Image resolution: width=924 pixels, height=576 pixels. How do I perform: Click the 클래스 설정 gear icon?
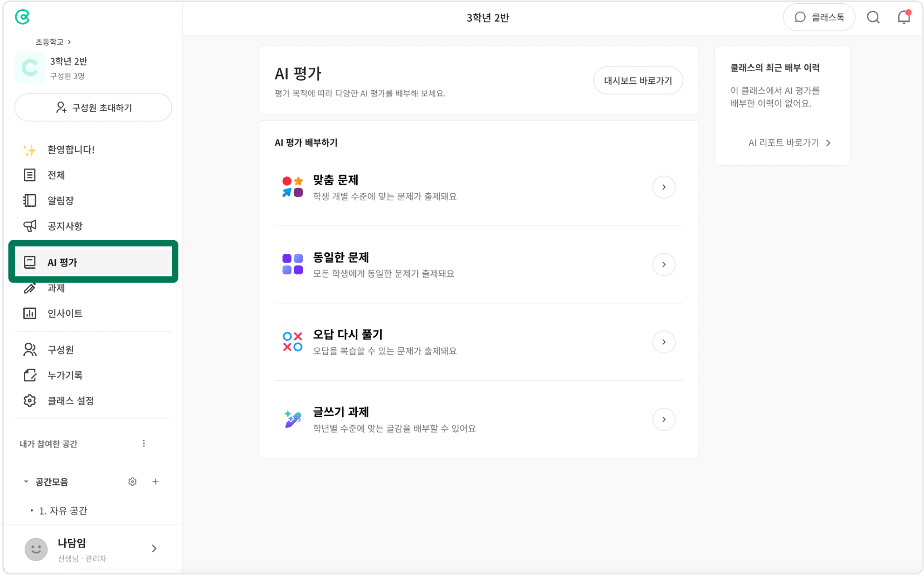click(30, 400)
